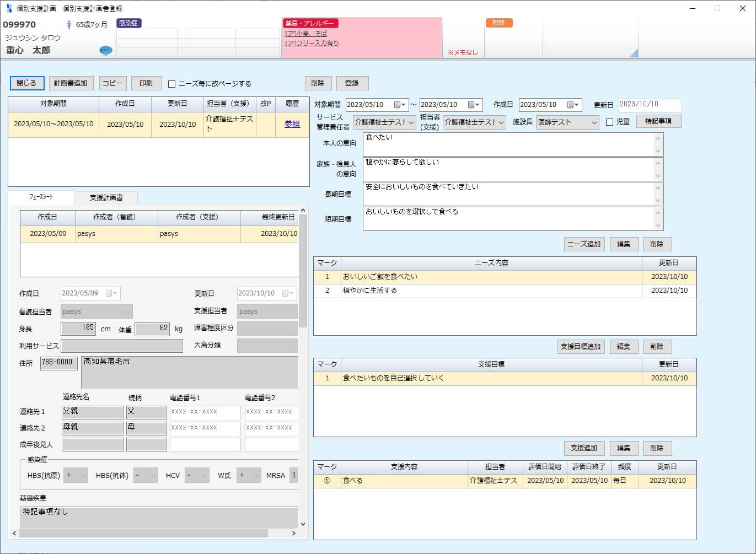Toggle the 児童 checkbox
This screenshot has width=756, height=554.
coord(609,122)
